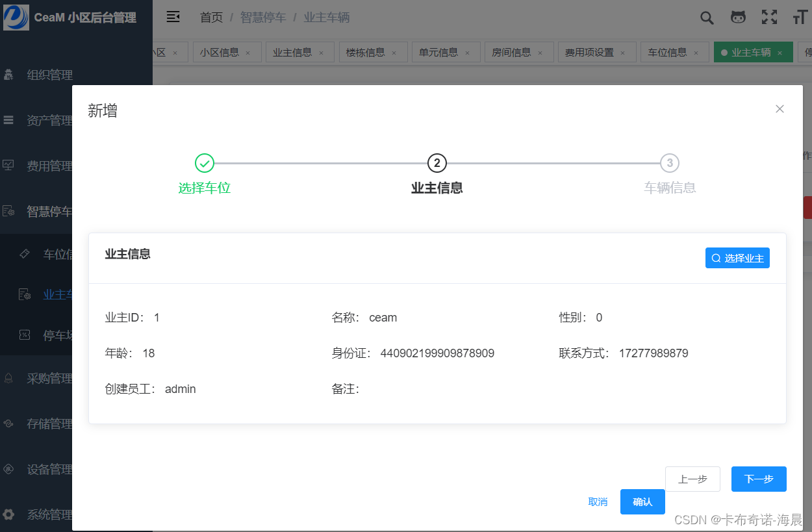Image resolution: width=812 pixels, height=532 pixels.
Task: Click the 资产管理 sidebar icon
Action: coord(8,120)
